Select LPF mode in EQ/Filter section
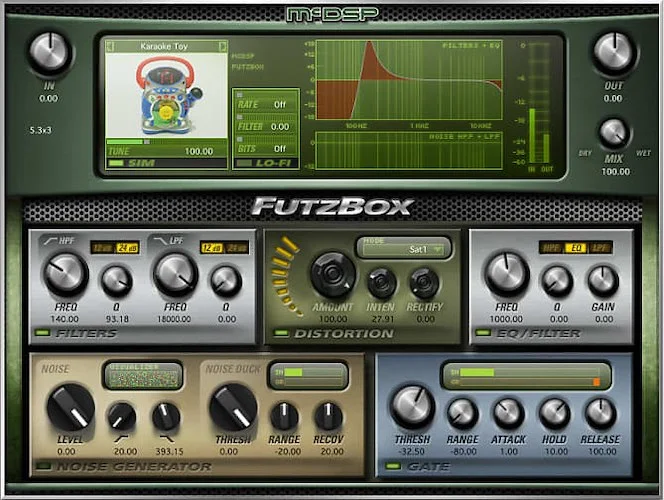The image size is (664, 500). tap(600, 248)
